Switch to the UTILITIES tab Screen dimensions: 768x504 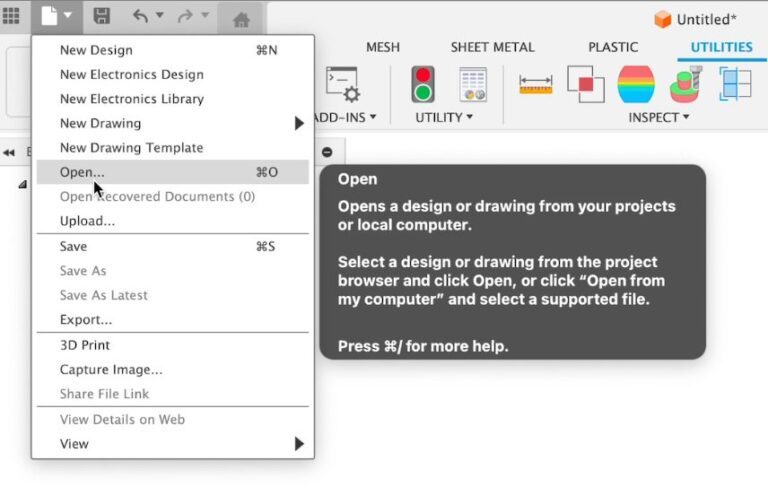pos(721,47)
